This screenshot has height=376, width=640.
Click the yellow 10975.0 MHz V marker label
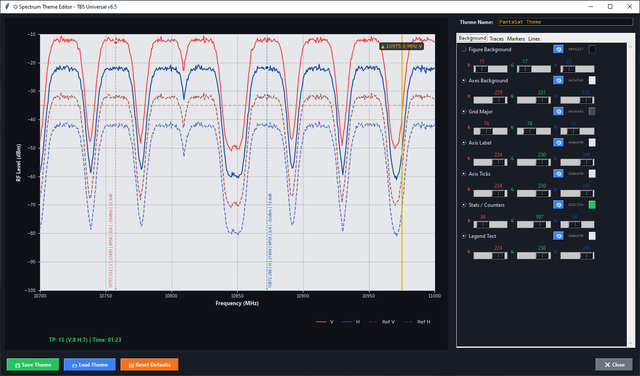[401, 47]
